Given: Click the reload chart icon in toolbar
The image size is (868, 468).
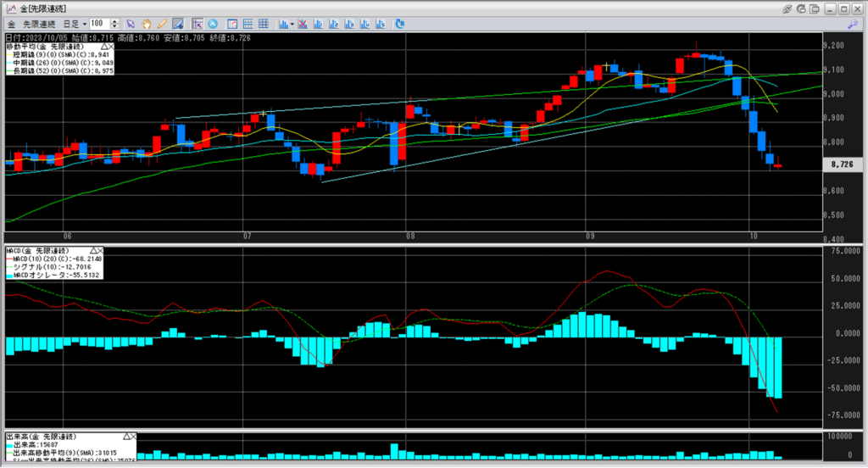Looking at the screenshot, I should (x=398, y=24).
